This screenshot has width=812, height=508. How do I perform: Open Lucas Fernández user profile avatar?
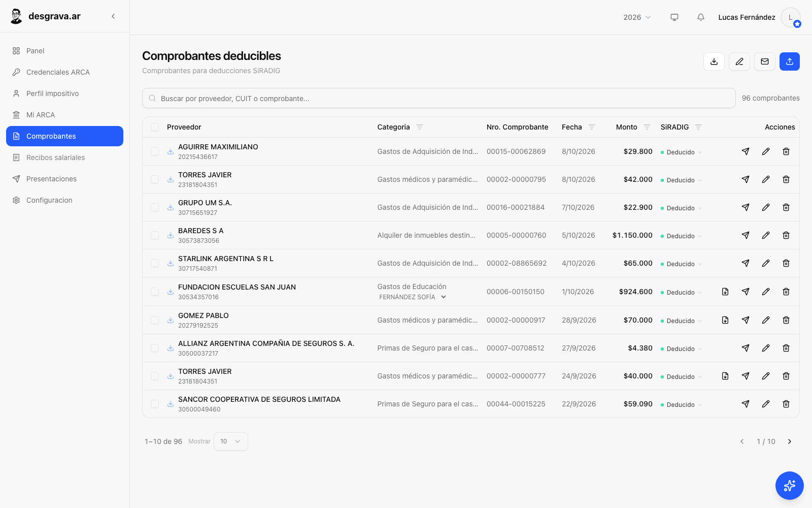pos(790,17)
